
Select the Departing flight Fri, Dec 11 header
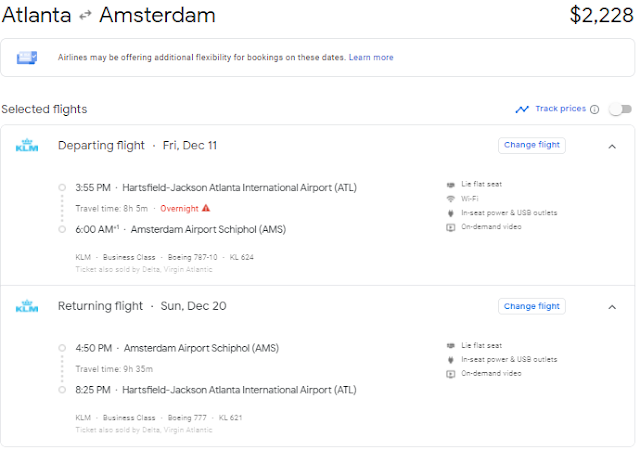point(137,145)
